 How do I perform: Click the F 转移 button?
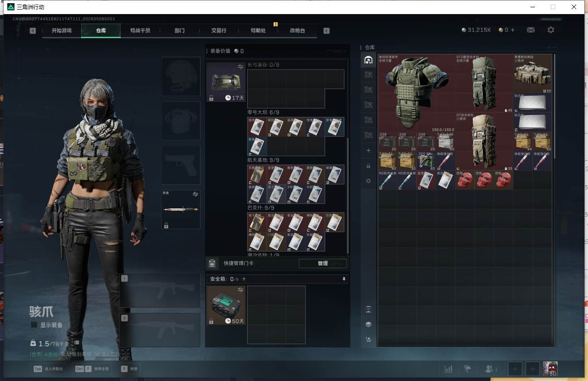click(x=130, y=369)
